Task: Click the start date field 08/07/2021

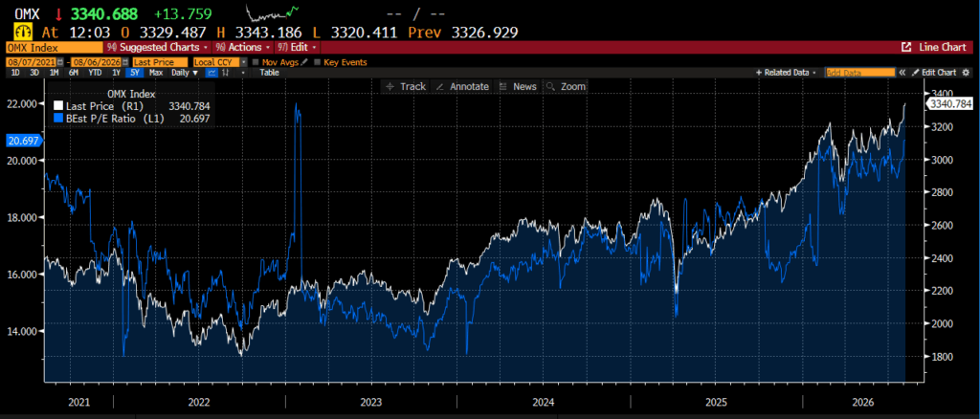Action: coord(32,62)
